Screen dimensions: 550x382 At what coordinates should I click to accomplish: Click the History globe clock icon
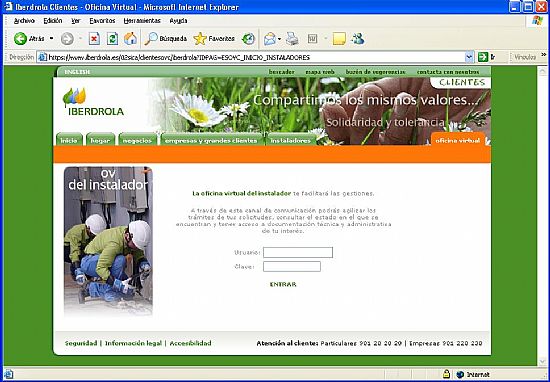pos(248,39)
